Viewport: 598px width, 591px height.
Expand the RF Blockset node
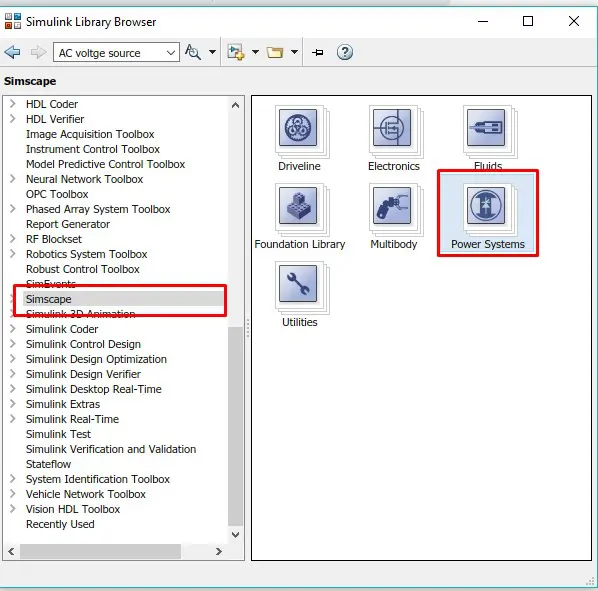[13, 239]
